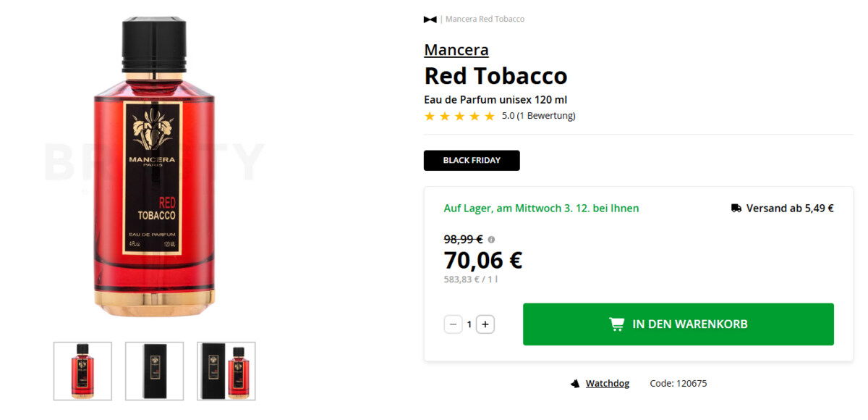Click the Mancera Red Tobacco breadcrumb text
Image resolution: width=868 pixels, height=420 pixels.
[x=485, y=20]
